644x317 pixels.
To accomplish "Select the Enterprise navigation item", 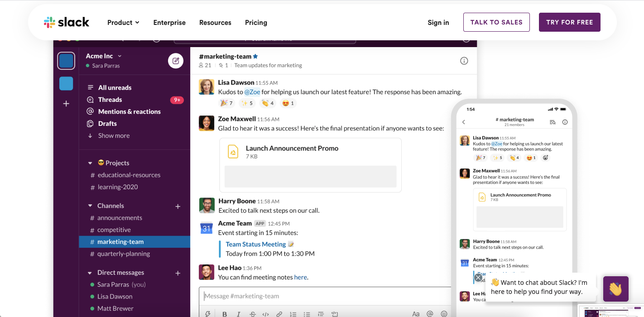I will click(x=169, y=22).
